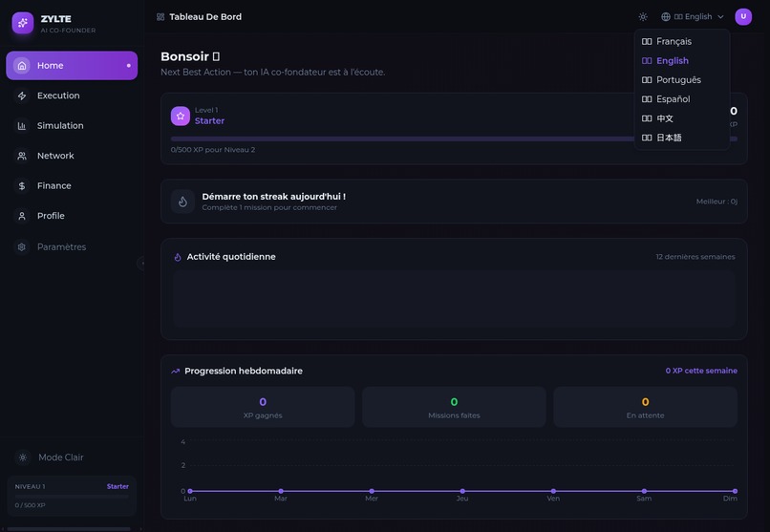Viewport: 770px width, 532px height.
Task: Click the XP gagnés stat card
Action: point(263,407)
